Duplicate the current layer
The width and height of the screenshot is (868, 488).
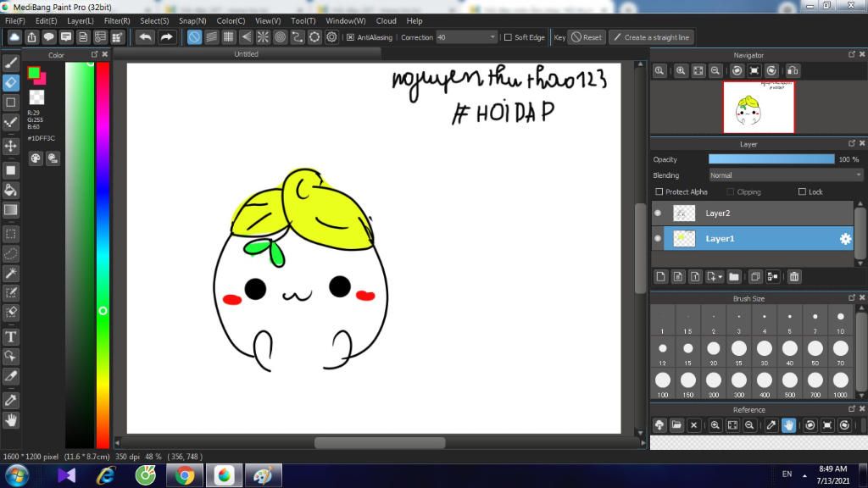755,277
